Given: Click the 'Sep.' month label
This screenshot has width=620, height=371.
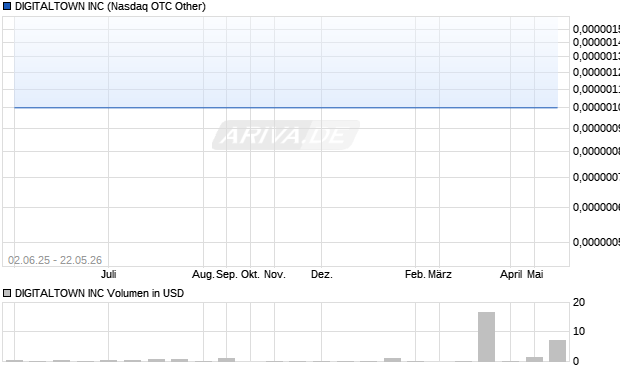Looking at the screenshot, I should pos(227,274).
